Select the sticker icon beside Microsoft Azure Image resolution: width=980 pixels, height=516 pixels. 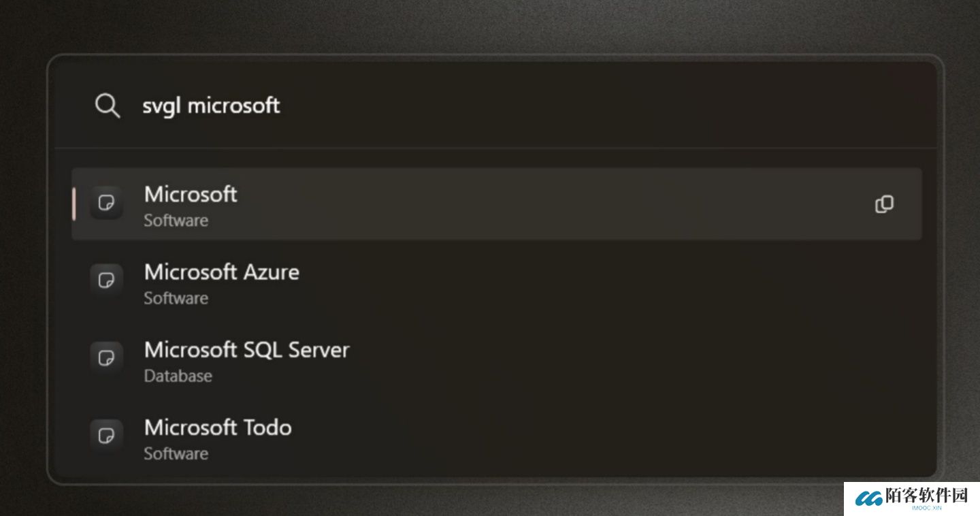106,280
